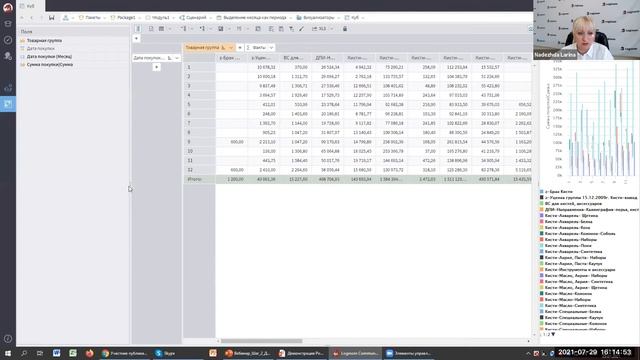640x360 pixels.
Task: Click the pencil format toolbar icon
Action: pos(302,29)
